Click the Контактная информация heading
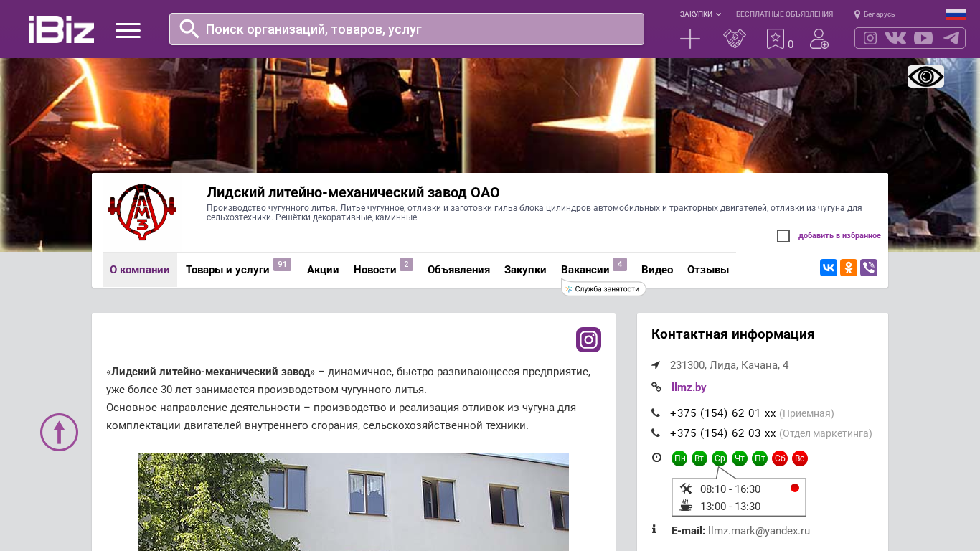 (x=732, y=334)
